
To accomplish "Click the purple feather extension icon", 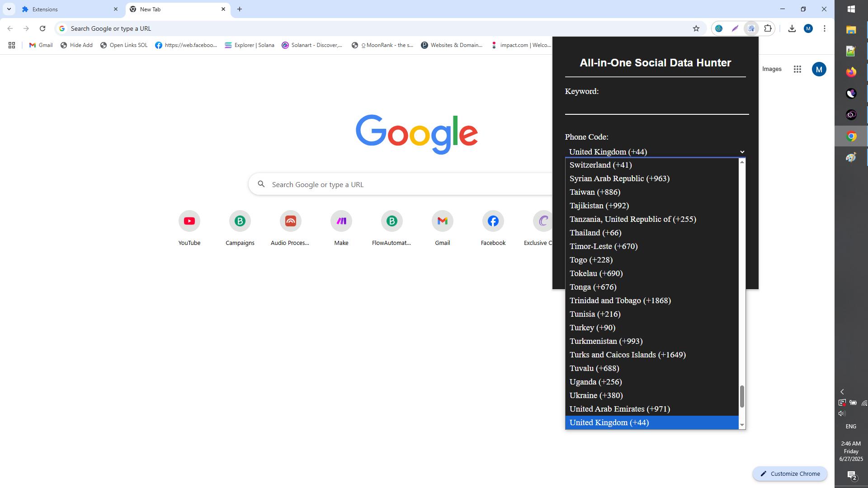I will pos(735,28).
